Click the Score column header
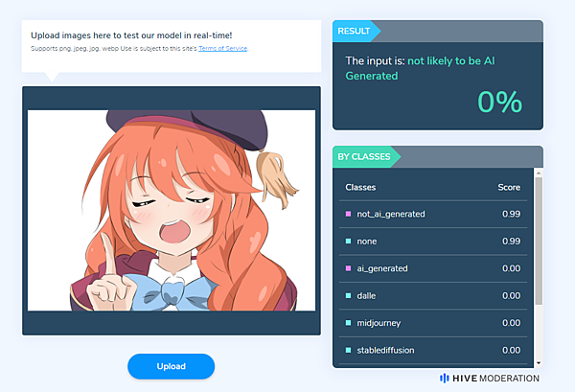The width and height of the screenshot is (575, 392). [x=509, y=188]
